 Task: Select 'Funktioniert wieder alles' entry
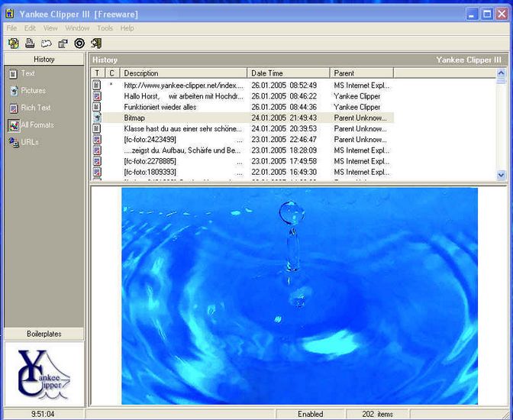click(x=160, y=107)
